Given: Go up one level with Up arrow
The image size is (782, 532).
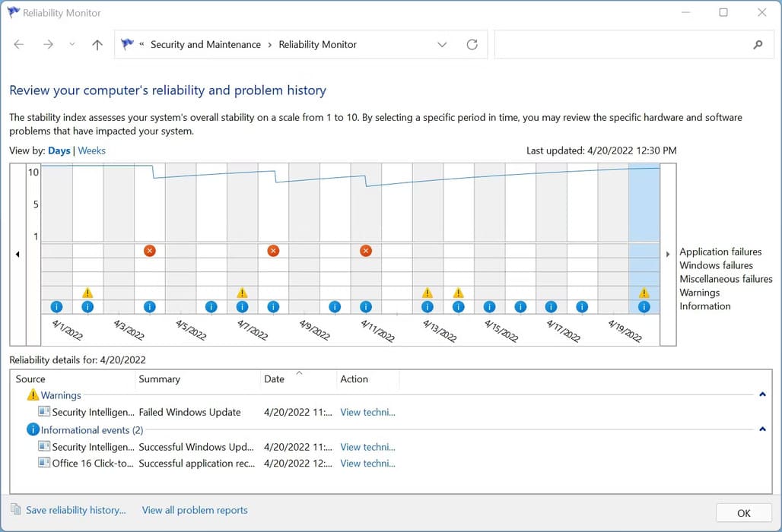Looking at the screenshot, I should pyautogui.click(x=97, y=45).
